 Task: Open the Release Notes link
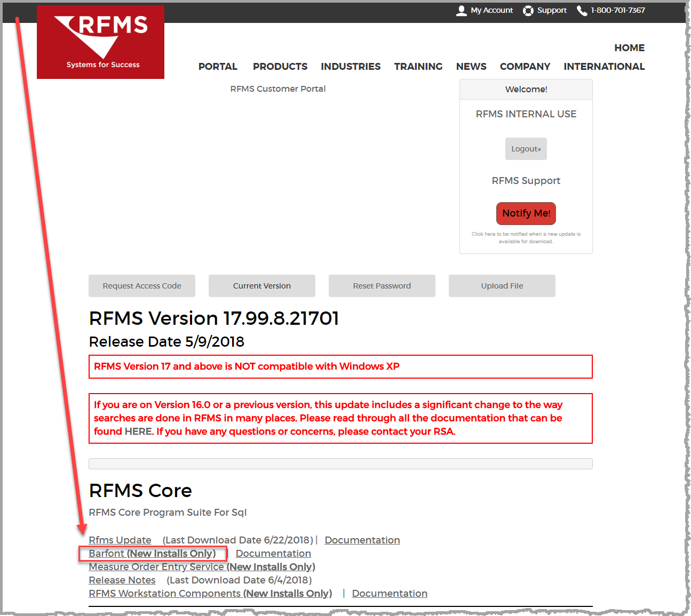tap(122, 580)
